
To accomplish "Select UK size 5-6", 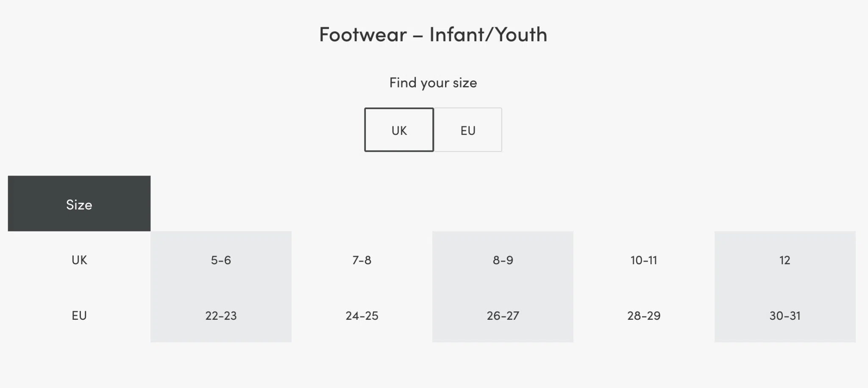I will (220, 260).
